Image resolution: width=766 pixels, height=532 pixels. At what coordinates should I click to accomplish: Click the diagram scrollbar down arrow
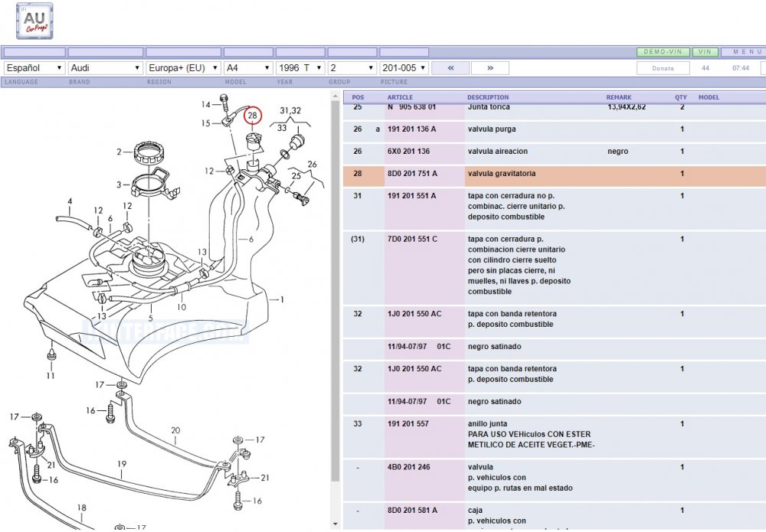(x=336, y=524)
